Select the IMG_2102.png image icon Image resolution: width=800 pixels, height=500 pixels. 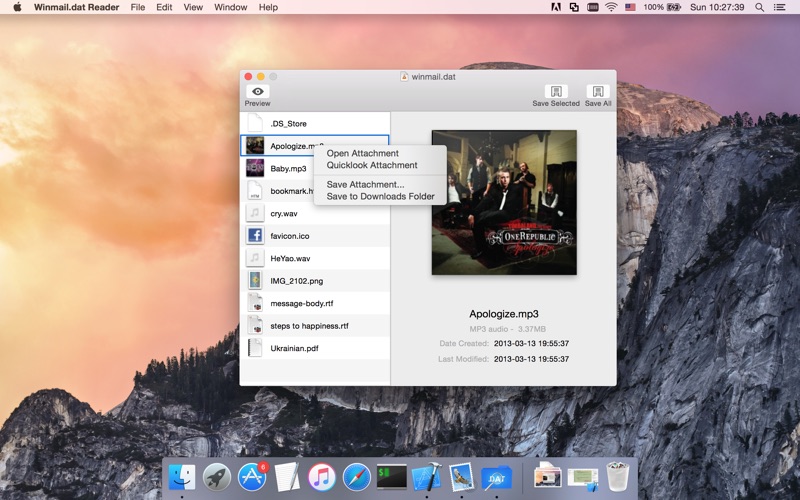[255, 281]
